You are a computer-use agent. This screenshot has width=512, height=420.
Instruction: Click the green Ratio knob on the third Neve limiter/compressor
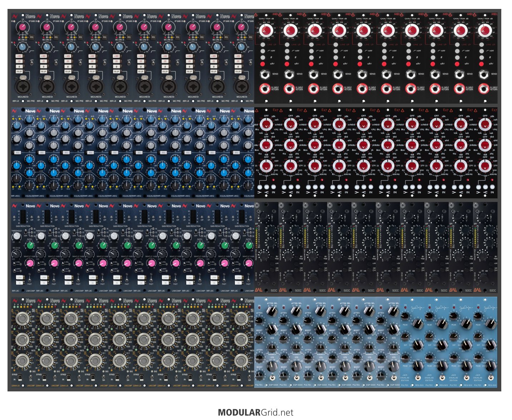(x=79, y=245)
